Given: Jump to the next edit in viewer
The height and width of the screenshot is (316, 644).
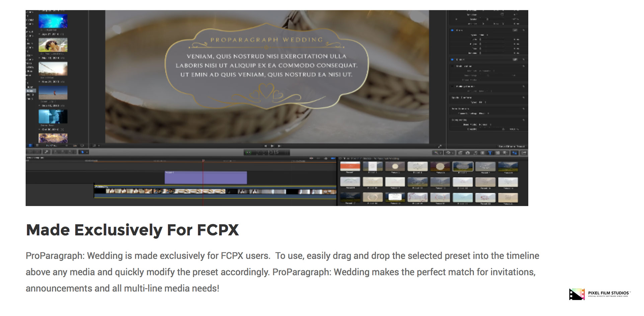Looking at the screenshot, I should 279,146.
